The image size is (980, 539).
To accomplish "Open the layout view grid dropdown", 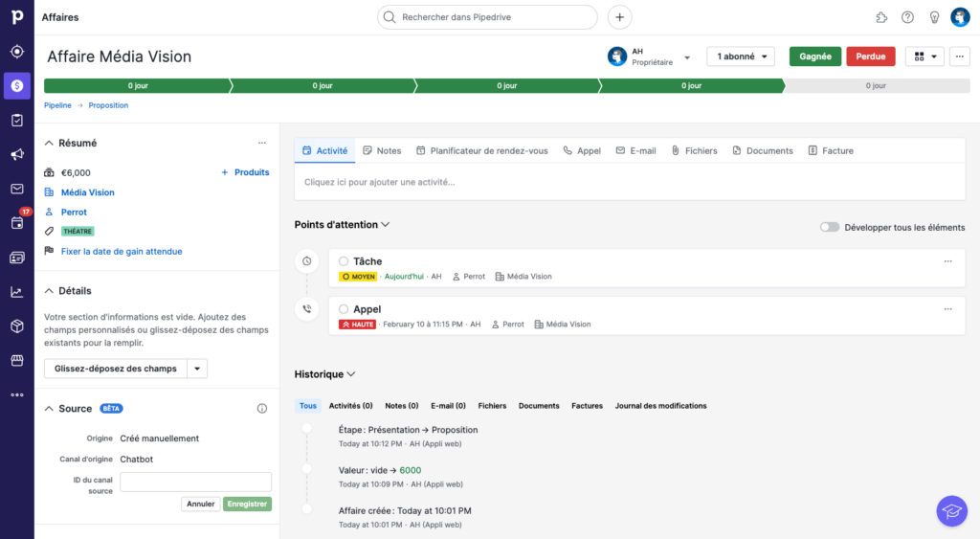I will coord(924,56).
